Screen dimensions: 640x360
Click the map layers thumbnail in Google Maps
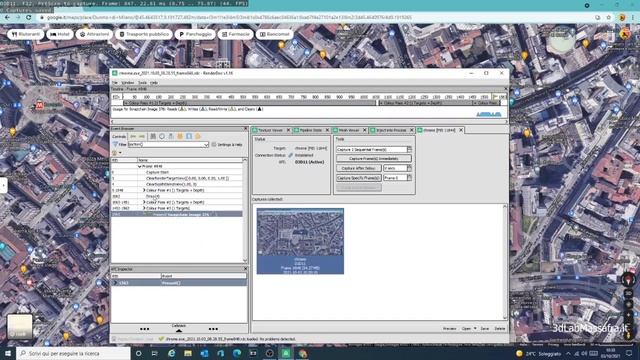pos(20,327)
